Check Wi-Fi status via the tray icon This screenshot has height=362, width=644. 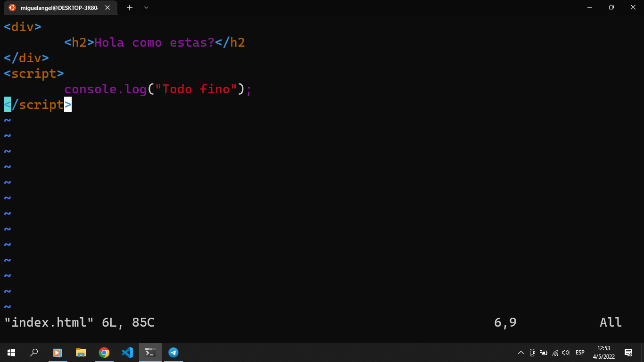click(x=555, y=352)
